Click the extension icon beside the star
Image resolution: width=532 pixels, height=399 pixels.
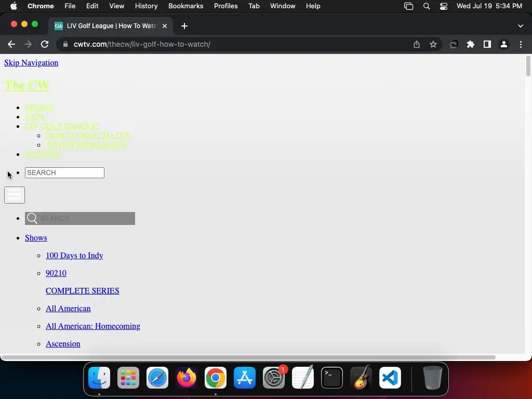tap(454, 44)
